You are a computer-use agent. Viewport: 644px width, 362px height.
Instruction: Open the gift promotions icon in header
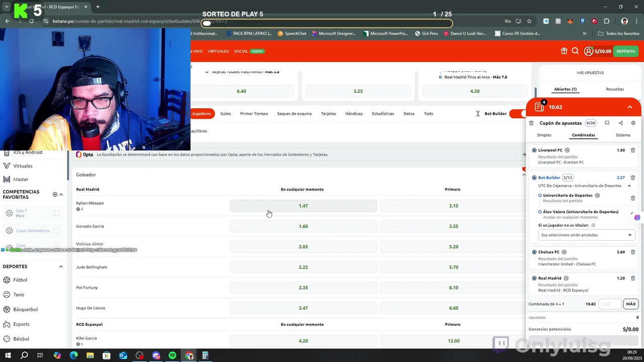coord(564,51)
